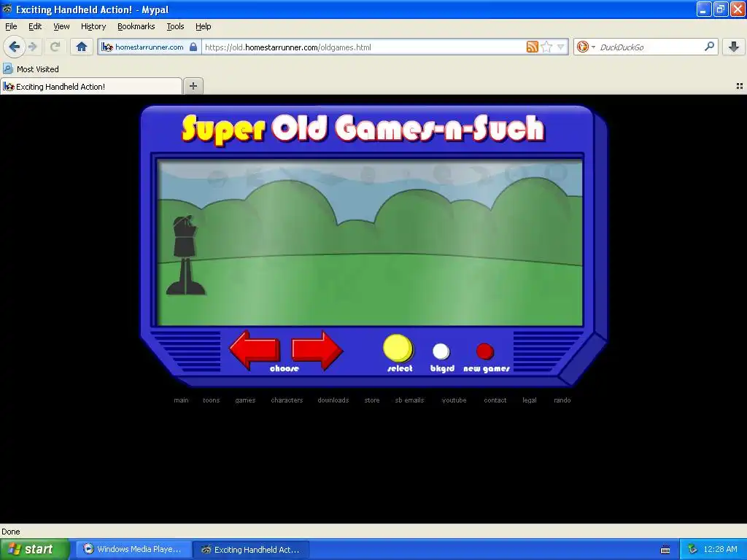This screenshot has width=747, height=560.
Task: Open a new tab with plus button
Action: pyautogui.click(x=193, y=86)
